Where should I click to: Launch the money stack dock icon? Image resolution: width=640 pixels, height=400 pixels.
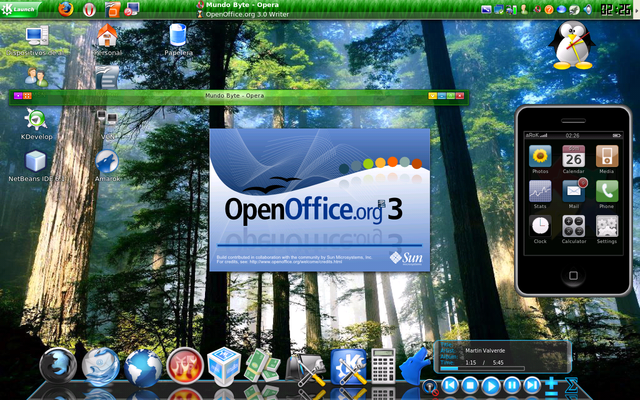pos(262,365)
